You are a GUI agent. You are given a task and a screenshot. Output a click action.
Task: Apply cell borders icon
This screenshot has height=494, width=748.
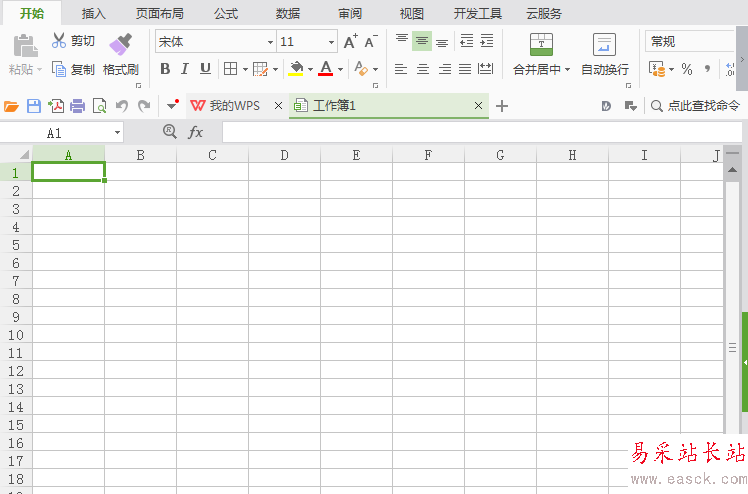(x=230, y=69)
